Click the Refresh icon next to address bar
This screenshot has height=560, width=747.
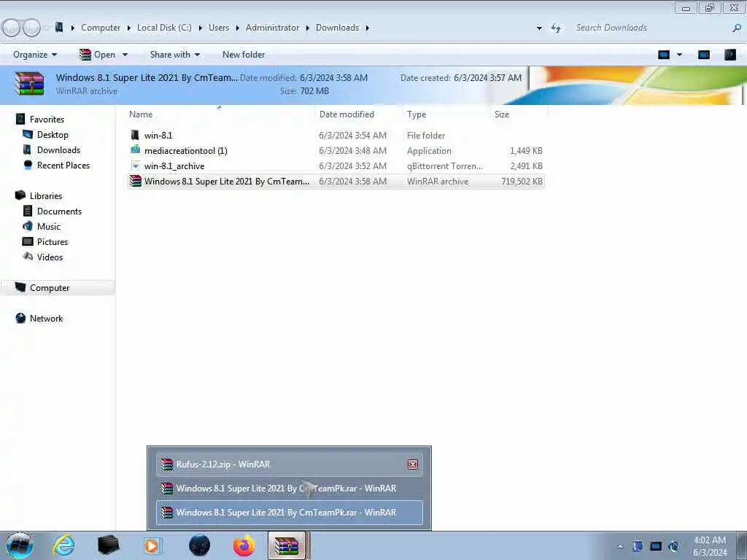pos(556,28)
